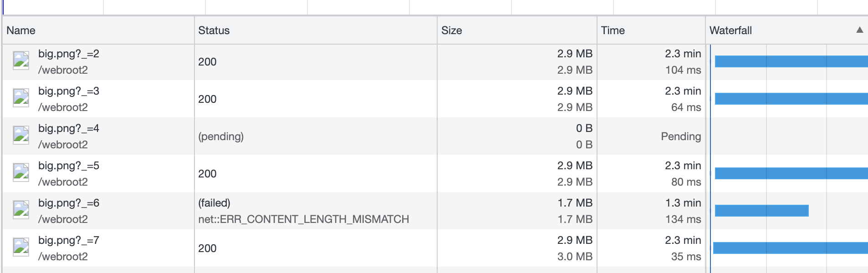Click the Waterfall column header label
Viewport: 868px width, 273px height.
pos(730,30)
